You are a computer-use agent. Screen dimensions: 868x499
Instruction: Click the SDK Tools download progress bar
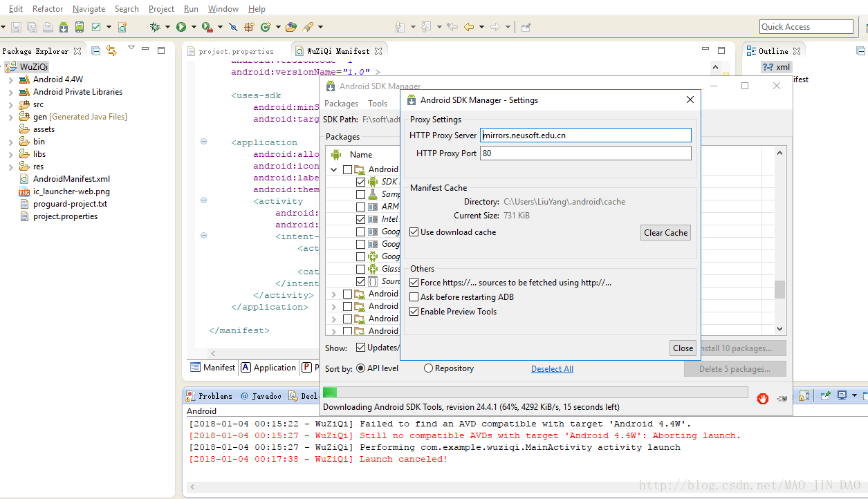pyautogui.click(x=535, y=393)
